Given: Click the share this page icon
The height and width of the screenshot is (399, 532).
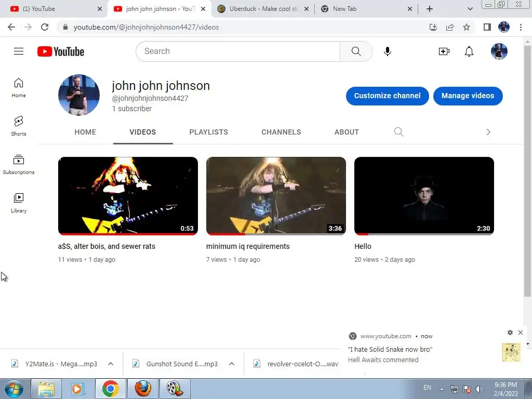Looking at the screenshot, I should (x=450, y=27).
